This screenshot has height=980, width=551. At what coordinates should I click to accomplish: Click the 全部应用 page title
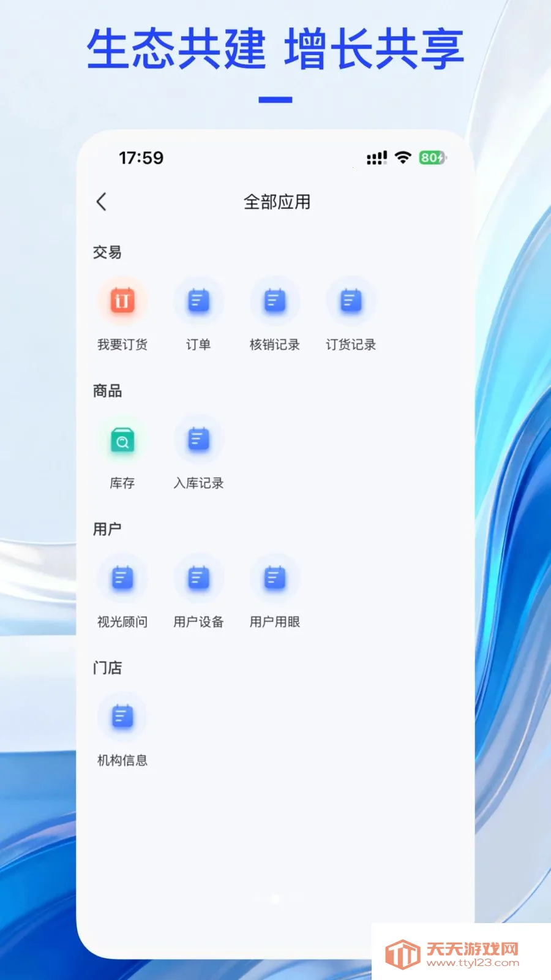[277, 202]
